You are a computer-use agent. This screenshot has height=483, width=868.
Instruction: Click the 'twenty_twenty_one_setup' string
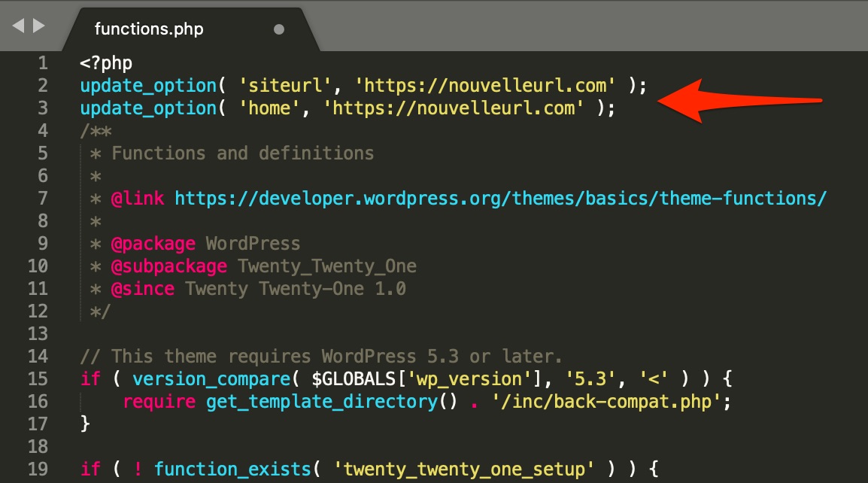[464, 469]
